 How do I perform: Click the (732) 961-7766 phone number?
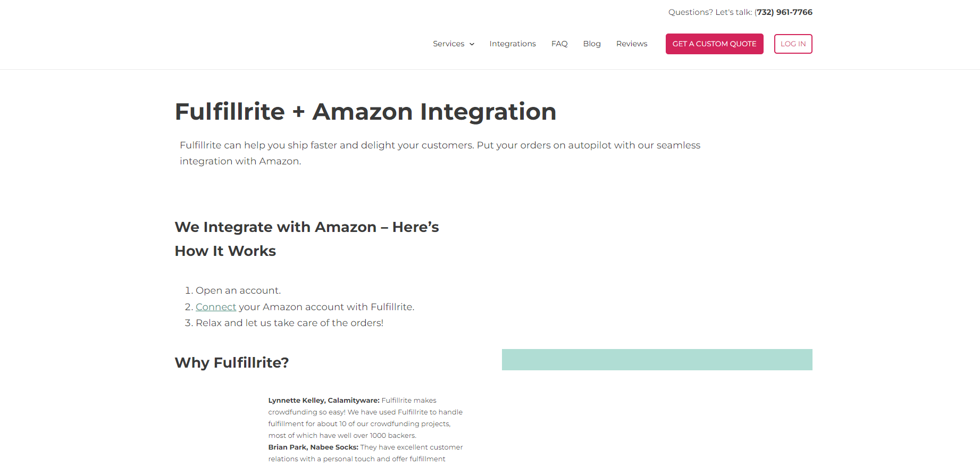tap(783, 12)
